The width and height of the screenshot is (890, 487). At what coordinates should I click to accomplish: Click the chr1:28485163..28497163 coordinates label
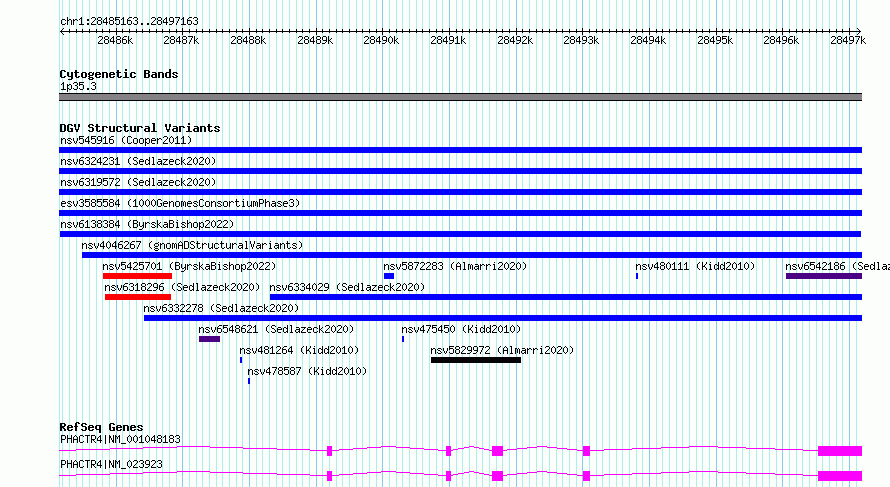129,21
